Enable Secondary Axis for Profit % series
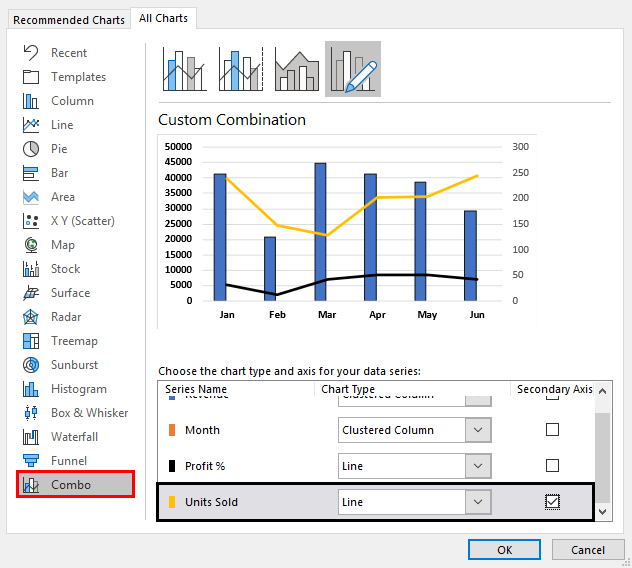Viewport: 632px width, 568px height. coord(552,466)
